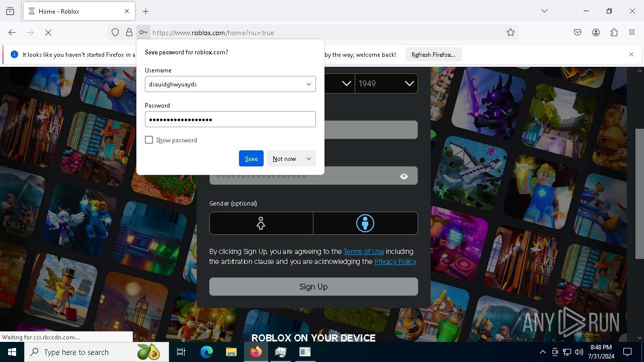Show hidden system tray icons
Screen dimensions: 644x362
coord(542,352)
